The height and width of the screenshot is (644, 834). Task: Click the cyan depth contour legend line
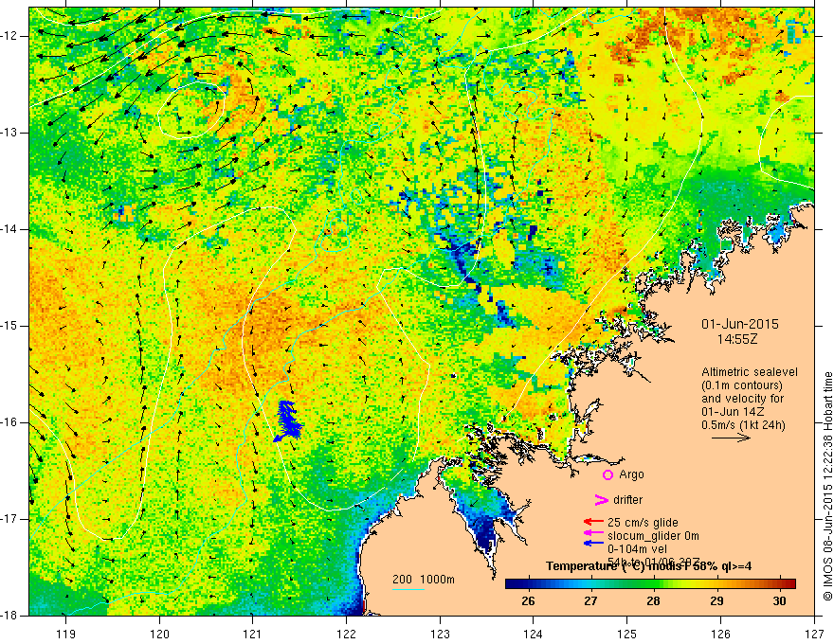408,589
